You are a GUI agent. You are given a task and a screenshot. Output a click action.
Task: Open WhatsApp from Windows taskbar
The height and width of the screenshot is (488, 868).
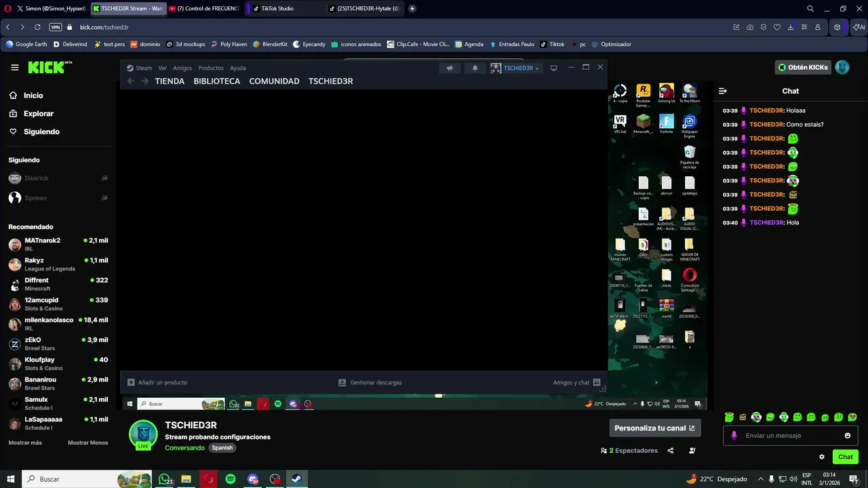coord(165,479)
